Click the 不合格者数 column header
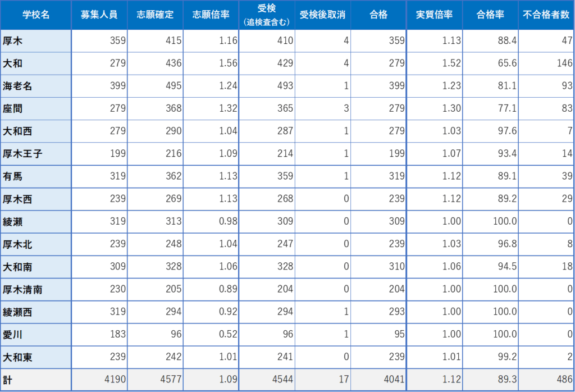The image size is (575, 392). pyautogui.click(x=546, y=15)
